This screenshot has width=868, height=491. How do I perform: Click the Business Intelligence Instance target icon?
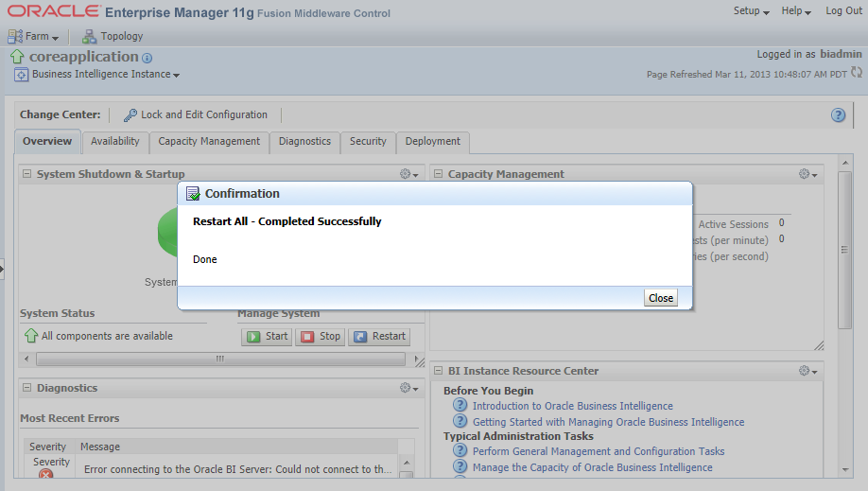click(x=21, y=75)
